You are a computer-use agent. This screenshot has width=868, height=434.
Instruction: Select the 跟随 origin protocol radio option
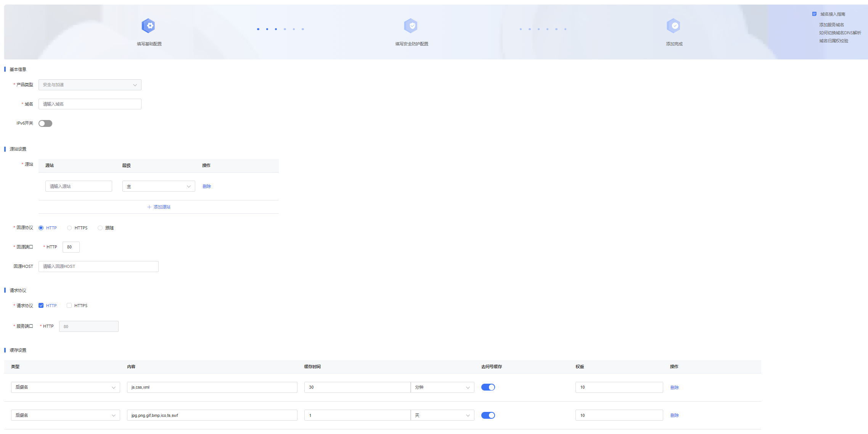pyautogui.click(x=100, y=228)
